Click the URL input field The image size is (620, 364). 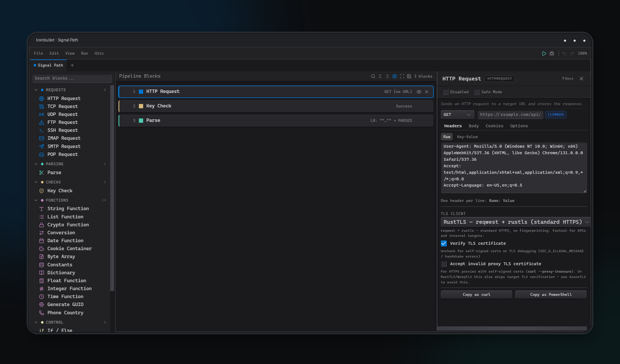point(510,115)
